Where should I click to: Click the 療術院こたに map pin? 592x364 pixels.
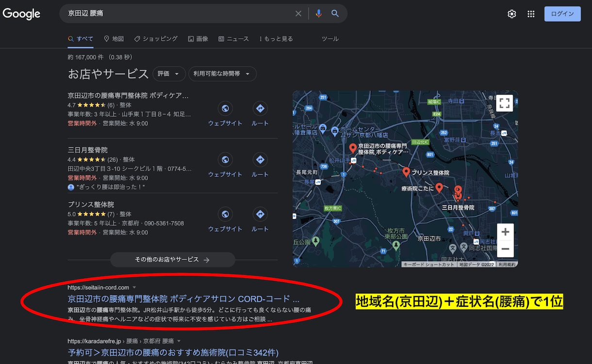tap(439, 187)
